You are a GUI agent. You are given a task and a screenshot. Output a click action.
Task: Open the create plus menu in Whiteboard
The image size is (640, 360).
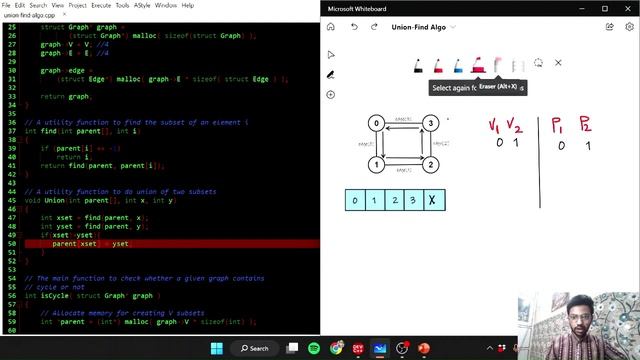pos(331,95)
